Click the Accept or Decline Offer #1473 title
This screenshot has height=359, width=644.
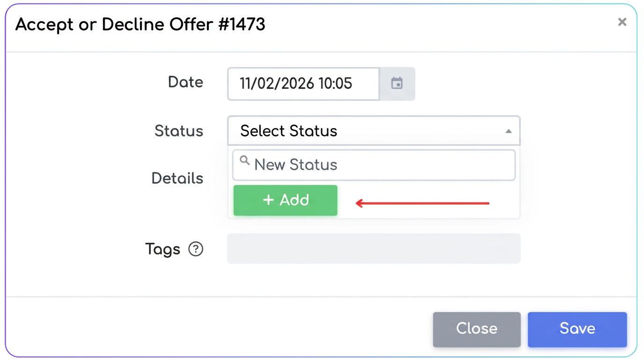[x=140, y=24]
